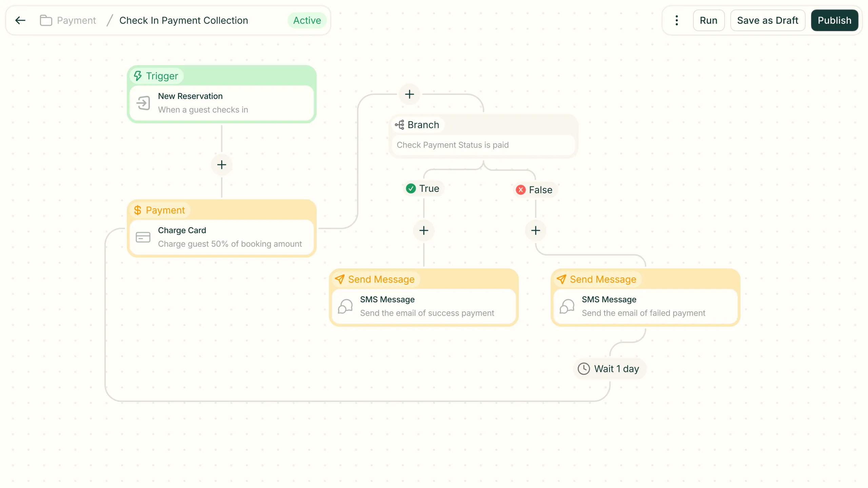Click the plus icon above Branch node

click(409, 94)
